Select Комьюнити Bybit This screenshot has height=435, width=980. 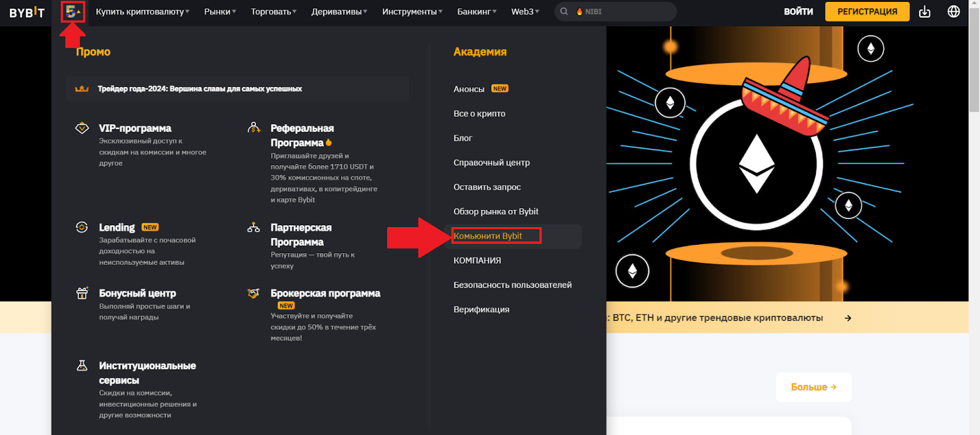[488, 236]
